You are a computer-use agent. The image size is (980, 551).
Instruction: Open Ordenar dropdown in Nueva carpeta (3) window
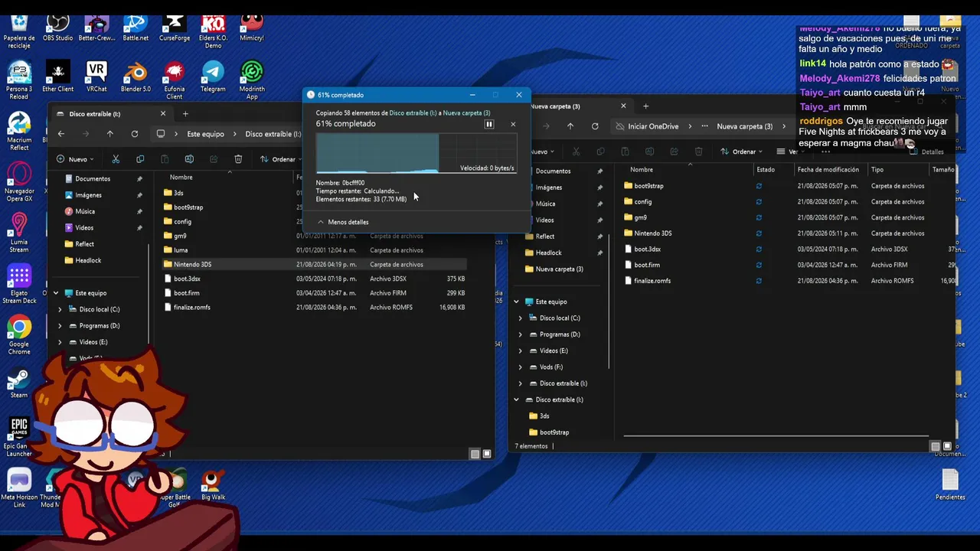(x=742, y=152)
